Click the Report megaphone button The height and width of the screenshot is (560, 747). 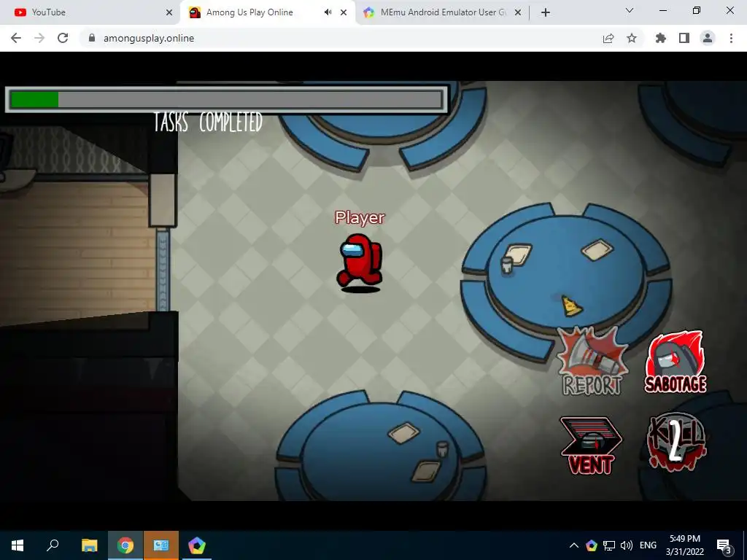tap(592, 362)
